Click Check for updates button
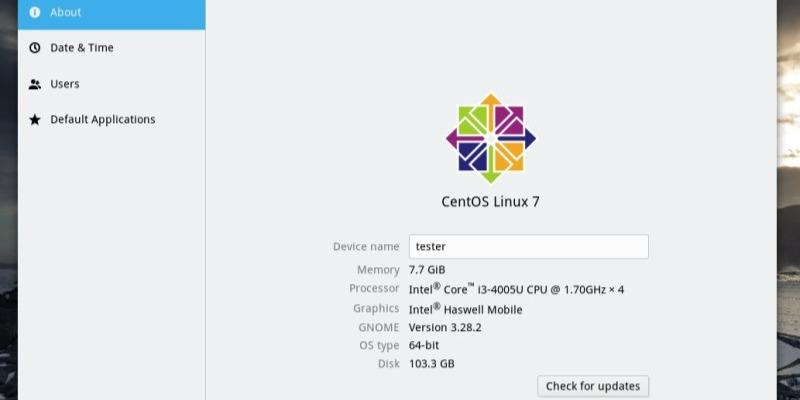 pyautogui.click(x=593, y=386)
